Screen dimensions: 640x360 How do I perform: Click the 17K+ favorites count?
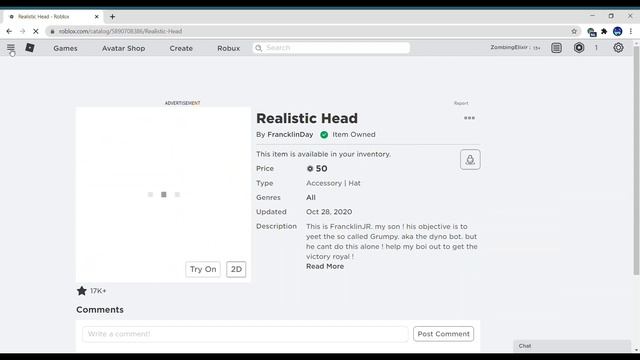tap(98, 291)
